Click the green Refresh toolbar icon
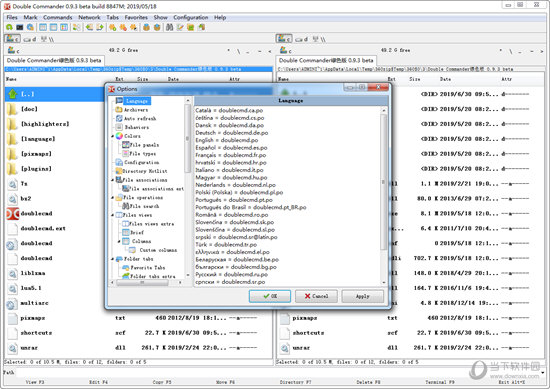The width and height of the screenshot is (550, 389). tap(9, 27)
